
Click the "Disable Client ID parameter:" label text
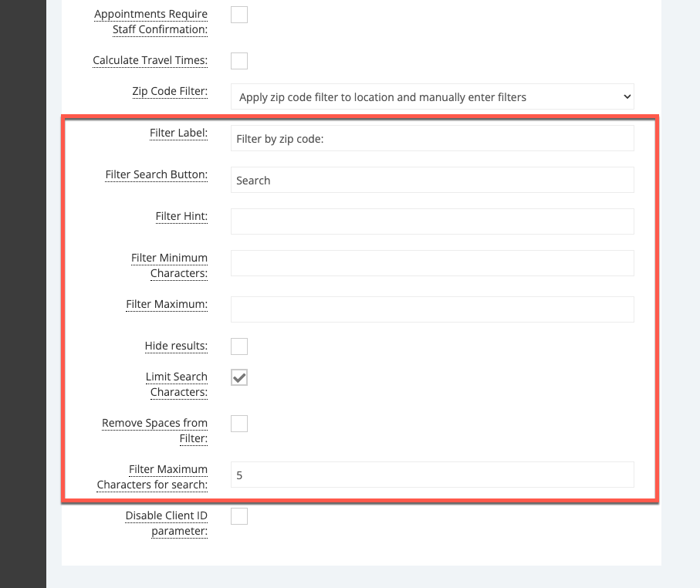point(166,523)
